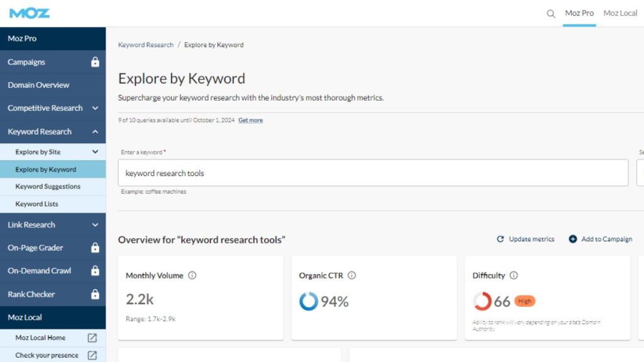Image resolution: width=644 pixels, height=362 pixels.
Task: Click the Enter a keyword input field
Action: pyautogui.click(x=372, y=173)
